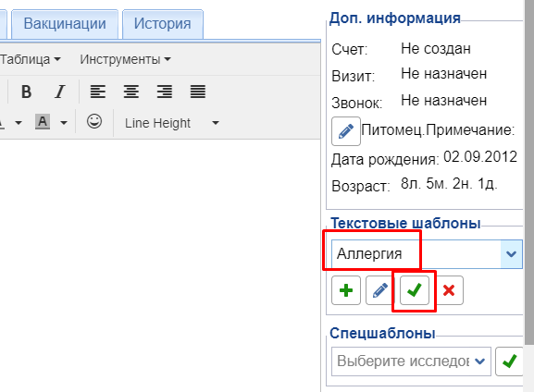This screenshot has width=534, height=392.
Task: Open the Аллергия template dropdown arrow
Action: coord(511,254)
